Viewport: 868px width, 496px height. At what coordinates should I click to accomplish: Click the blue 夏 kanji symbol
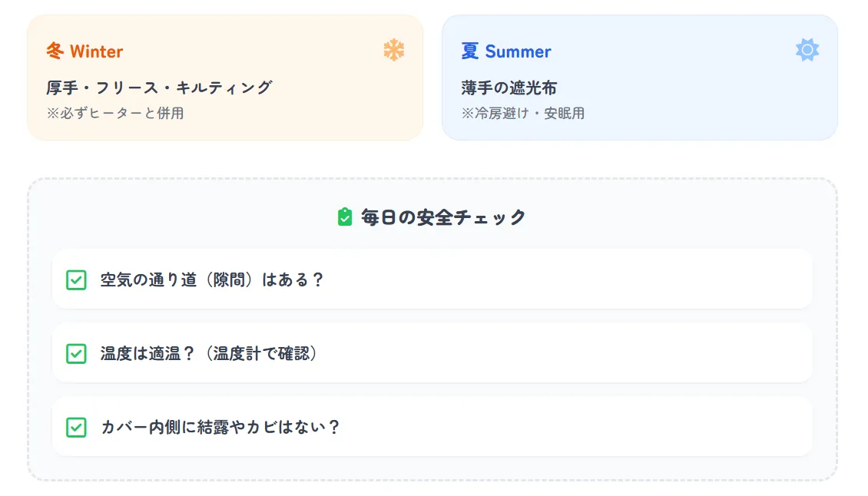pos(470,51)
